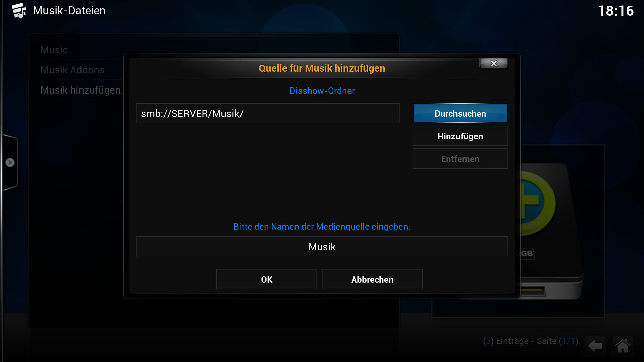The image size is (644, 362).
Task: Open Musik Addons in the list
Action: pos(72,70)
